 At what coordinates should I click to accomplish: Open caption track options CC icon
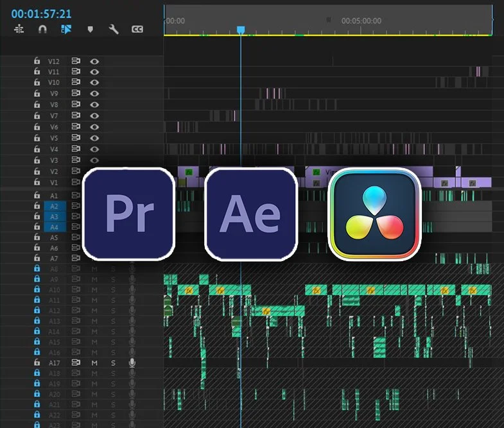point(137,30)
